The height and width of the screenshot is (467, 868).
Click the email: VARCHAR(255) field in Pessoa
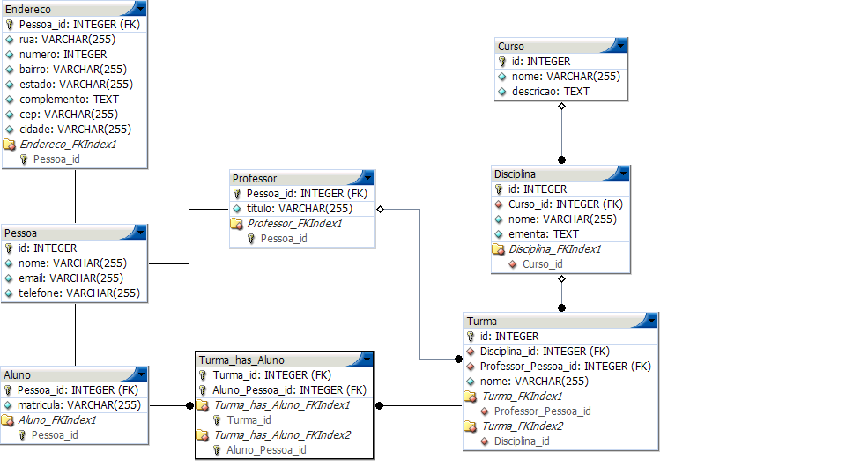click(x=74, y=278)
